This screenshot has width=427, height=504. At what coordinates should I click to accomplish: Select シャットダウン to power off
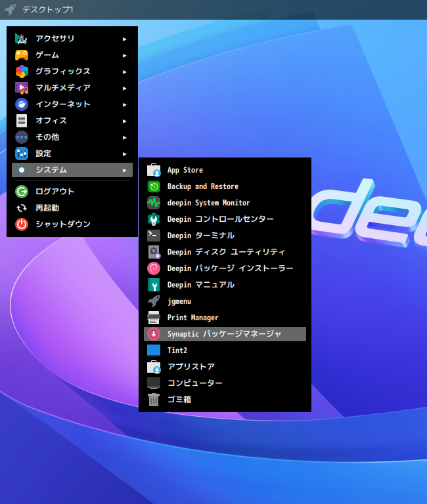[72, 224]
